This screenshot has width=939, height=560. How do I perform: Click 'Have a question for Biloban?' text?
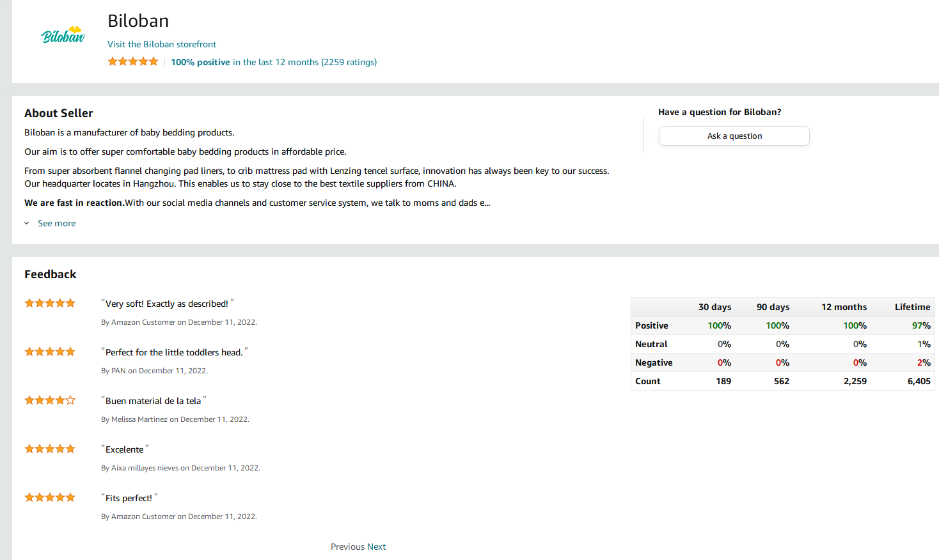(720, 112)
